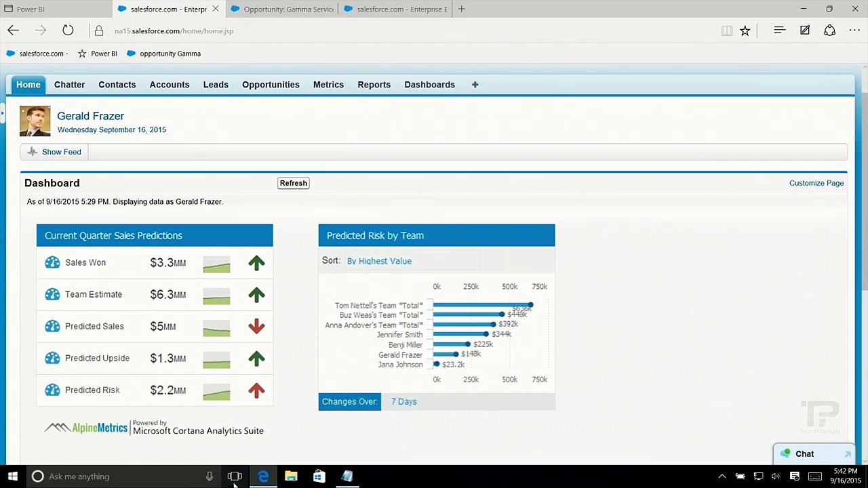Open the Changes Over 7 Days dropdown
868x488 pixels.
point(403,402)
